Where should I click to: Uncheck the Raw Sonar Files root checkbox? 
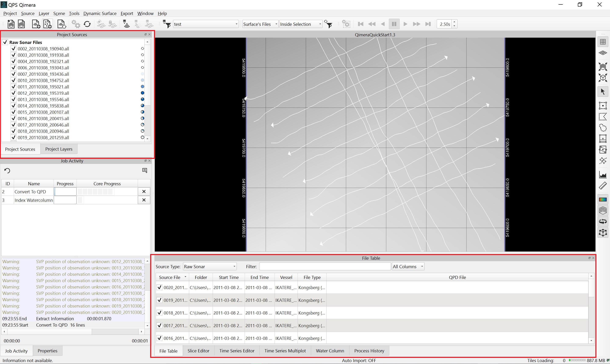point(5,42)
